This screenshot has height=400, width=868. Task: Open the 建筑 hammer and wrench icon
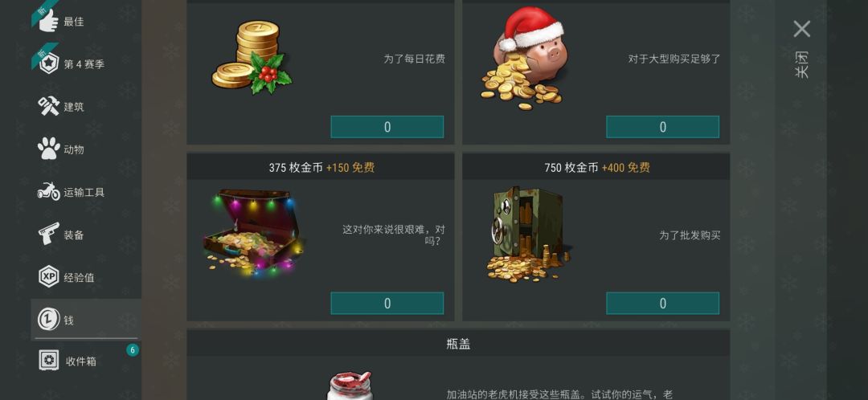49,107
